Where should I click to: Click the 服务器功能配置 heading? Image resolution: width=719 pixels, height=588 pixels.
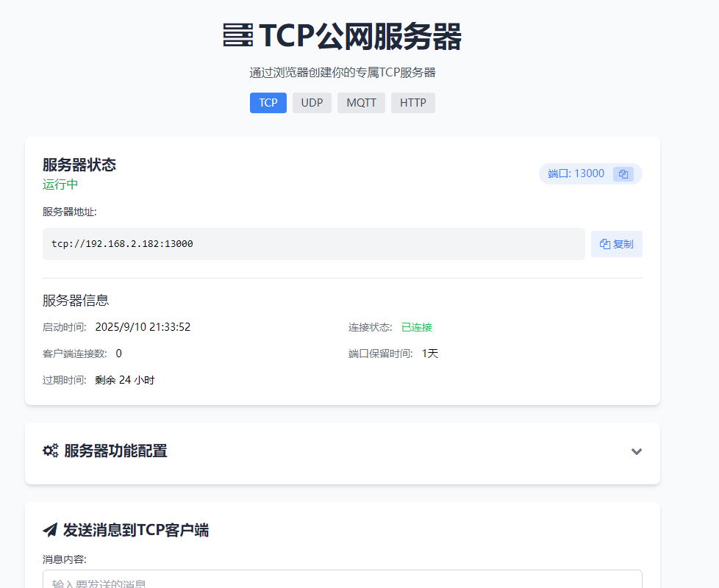point(115,451)
